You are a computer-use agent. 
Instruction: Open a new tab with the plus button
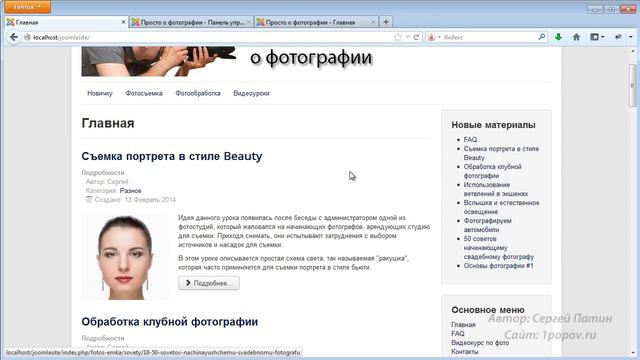tap(386, 22)
